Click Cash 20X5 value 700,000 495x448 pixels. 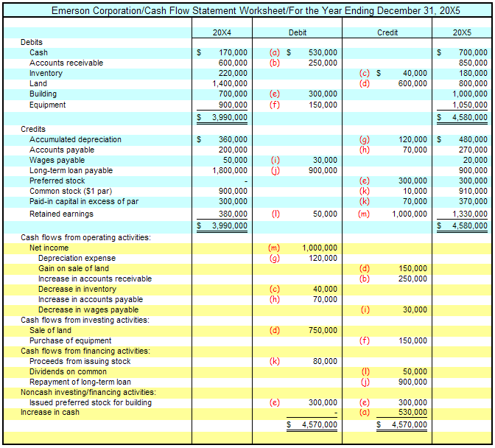473,52
